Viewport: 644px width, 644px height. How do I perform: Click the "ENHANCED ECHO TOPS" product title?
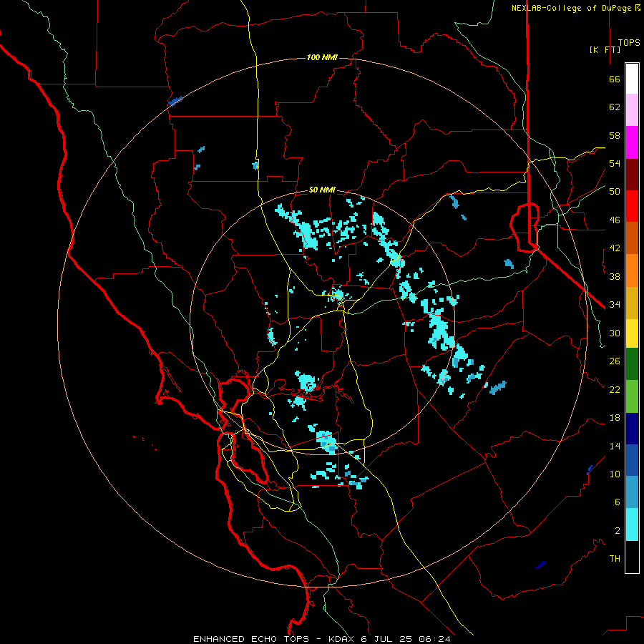tap(251, 639)
